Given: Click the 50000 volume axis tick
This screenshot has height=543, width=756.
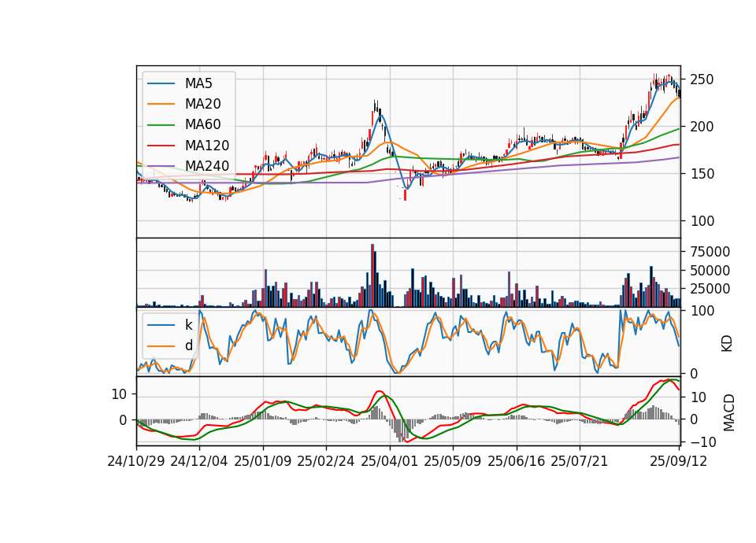Looking at the screenshot, I should click(x=710, y=270).
